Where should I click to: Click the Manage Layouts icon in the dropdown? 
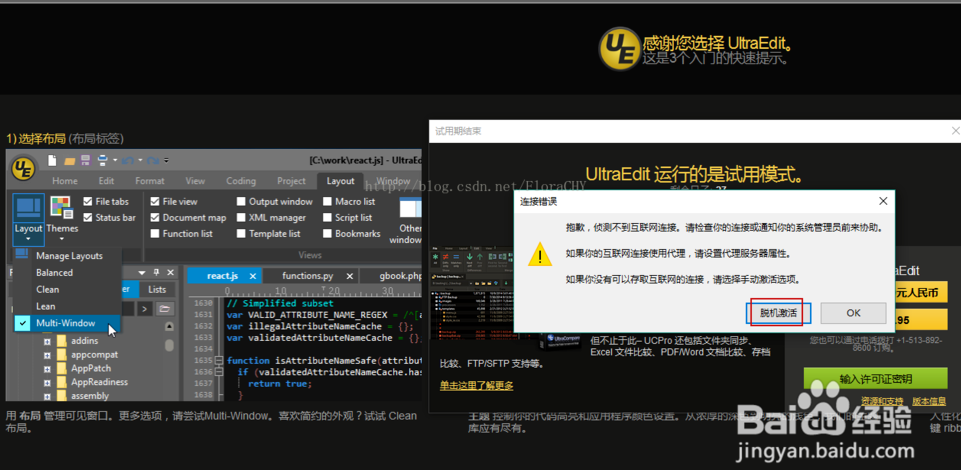(x=22, y=254)
